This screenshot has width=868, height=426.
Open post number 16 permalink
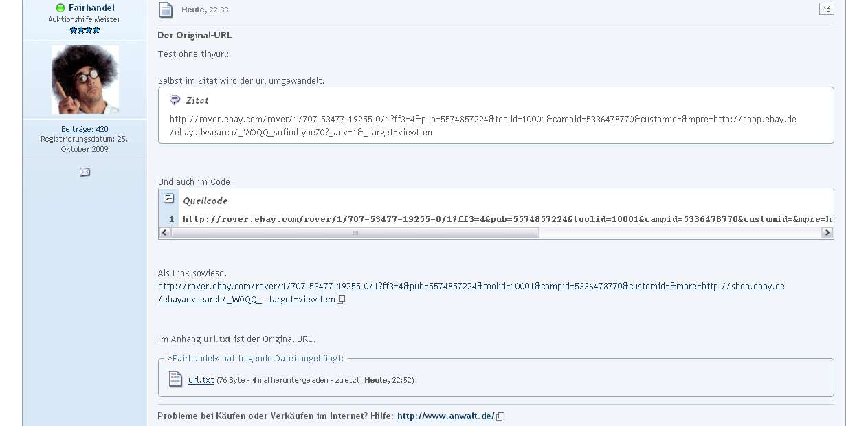826,9
